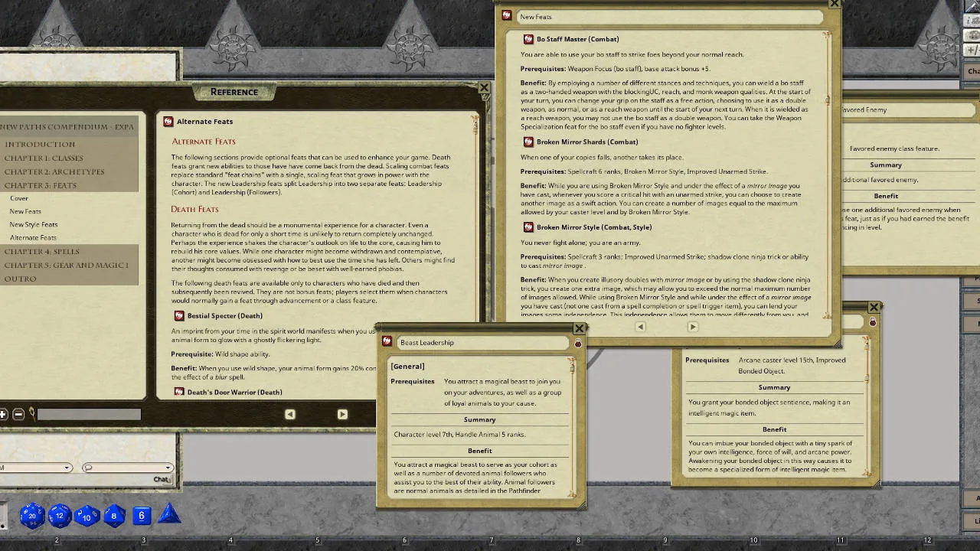
Task: Roll the d10 die
Action: click(87, 516)
